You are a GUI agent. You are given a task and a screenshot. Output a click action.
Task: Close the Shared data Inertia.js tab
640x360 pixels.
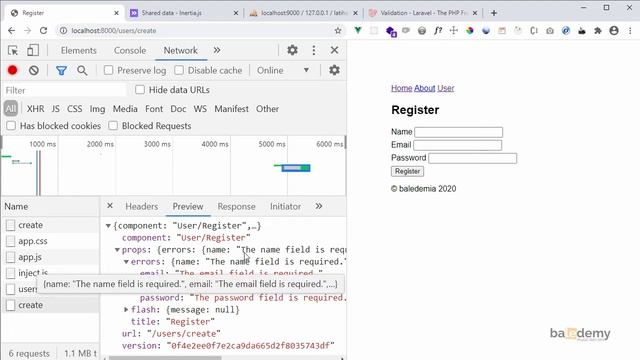[236, 13]
